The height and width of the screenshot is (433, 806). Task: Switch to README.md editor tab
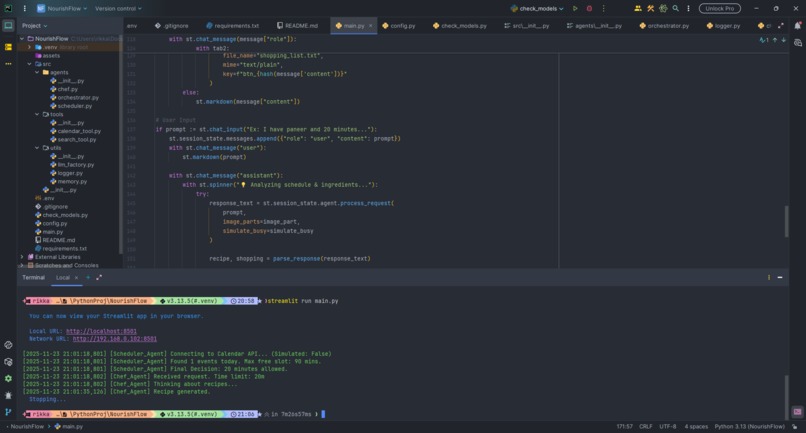tap(297, 26)
